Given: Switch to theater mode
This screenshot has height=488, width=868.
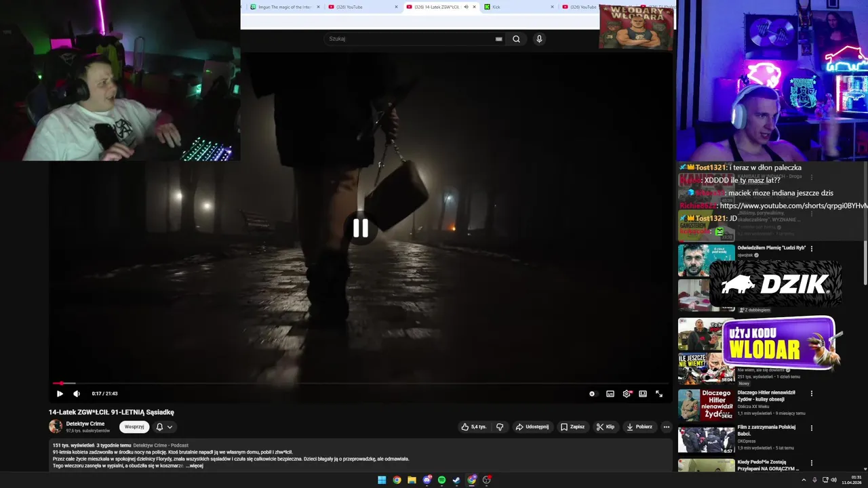Looking at the screenshot, I should [643, 394].
